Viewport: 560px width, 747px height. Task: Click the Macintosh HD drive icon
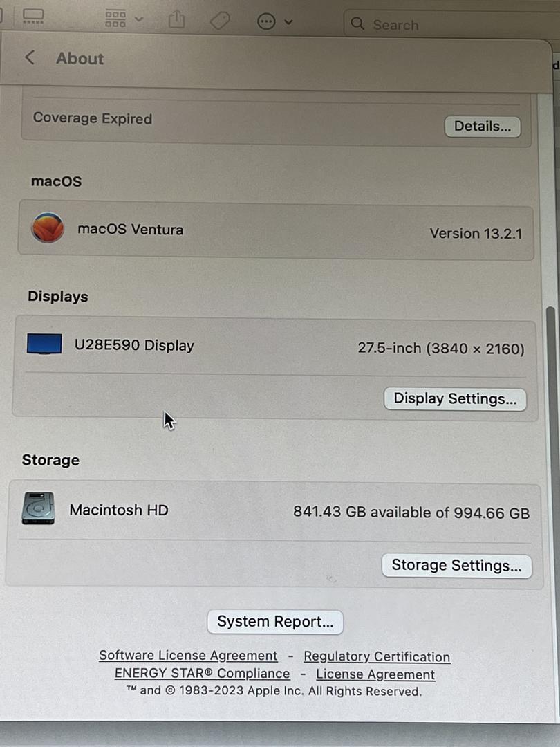38,508
